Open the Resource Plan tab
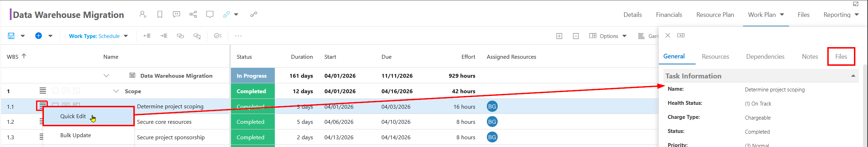The height and width of the screenshot is (147, 868). click(x=715, y=15)
